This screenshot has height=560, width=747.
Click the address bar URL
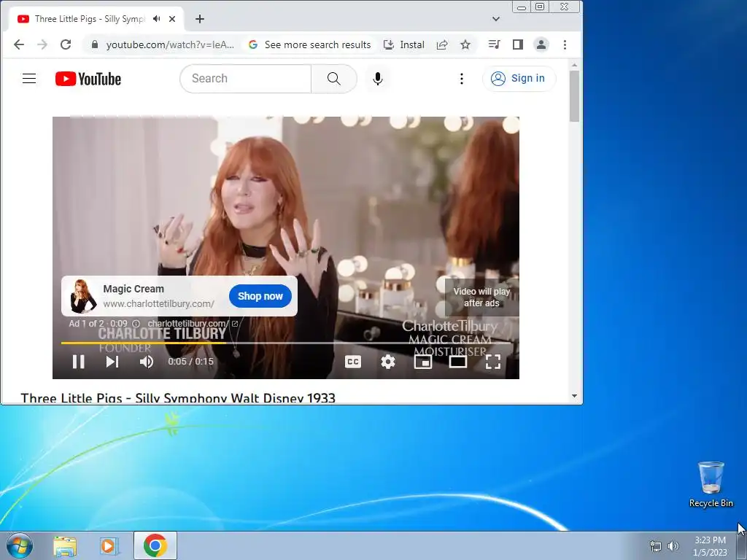coord(170,44)
